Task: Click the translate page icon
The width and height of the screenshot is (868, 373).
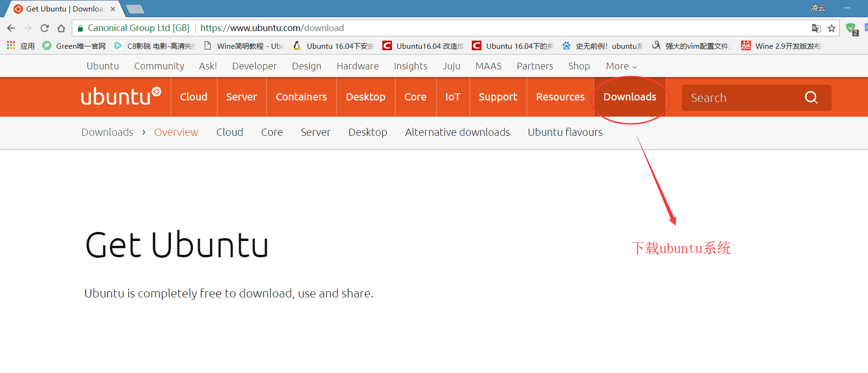Action: [x=816, y=28]
